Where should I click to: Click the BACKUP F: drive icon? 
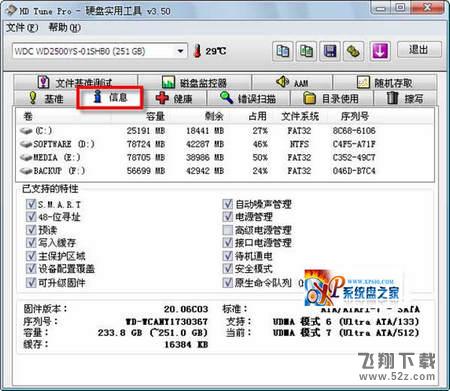(x=26, y=171)
